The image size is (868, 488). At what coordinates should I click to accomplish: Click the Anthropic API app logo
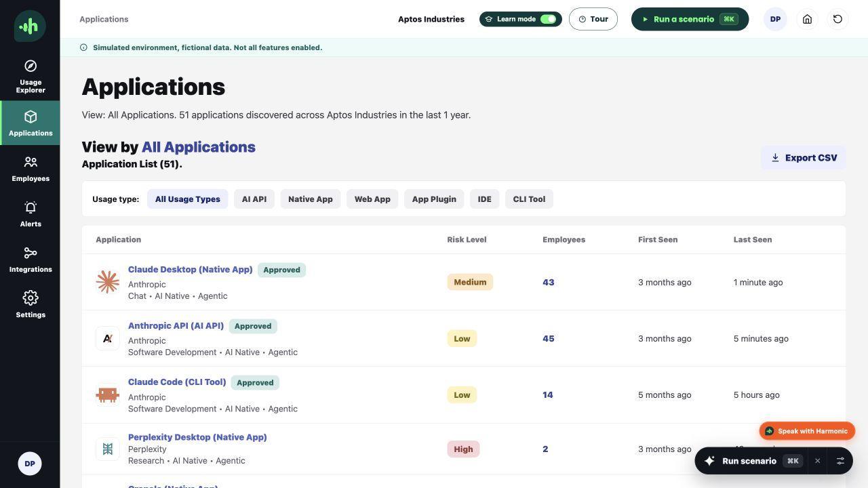(x=108, y=338)
